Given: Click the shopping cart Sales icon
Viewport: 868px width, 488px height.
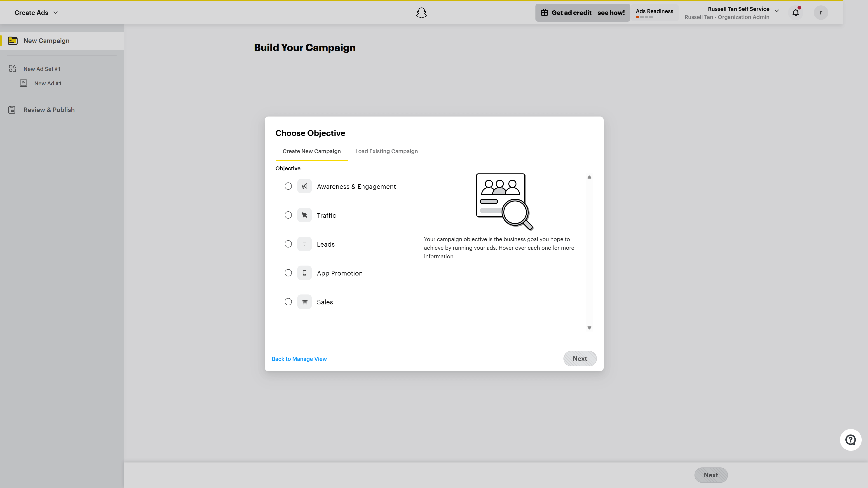Looking at the screenshot, I should (304, 302).
